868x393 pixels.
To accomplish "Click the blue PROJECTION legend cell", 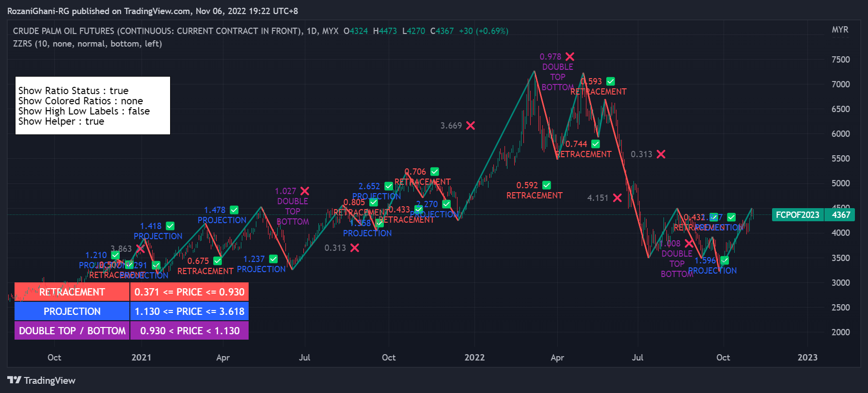I will tap(72, 311).
